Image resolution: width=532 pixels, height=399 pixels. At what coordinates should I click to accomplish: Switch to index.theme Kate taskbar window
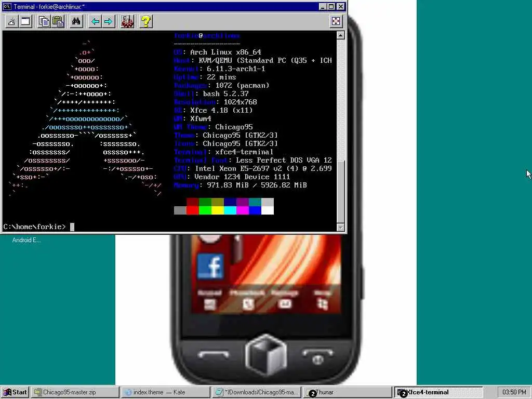[x=166, y=392]
